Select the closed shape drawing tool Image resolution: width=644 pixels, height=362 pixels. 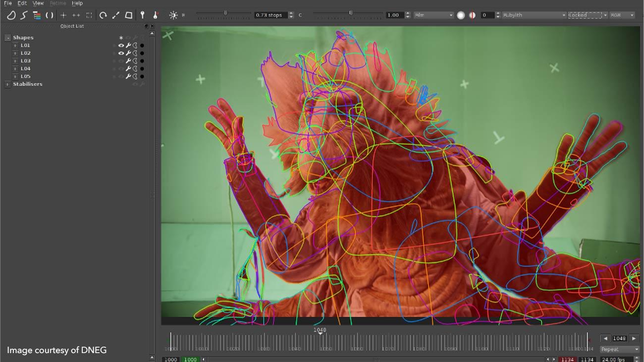[x=11, y=15]
